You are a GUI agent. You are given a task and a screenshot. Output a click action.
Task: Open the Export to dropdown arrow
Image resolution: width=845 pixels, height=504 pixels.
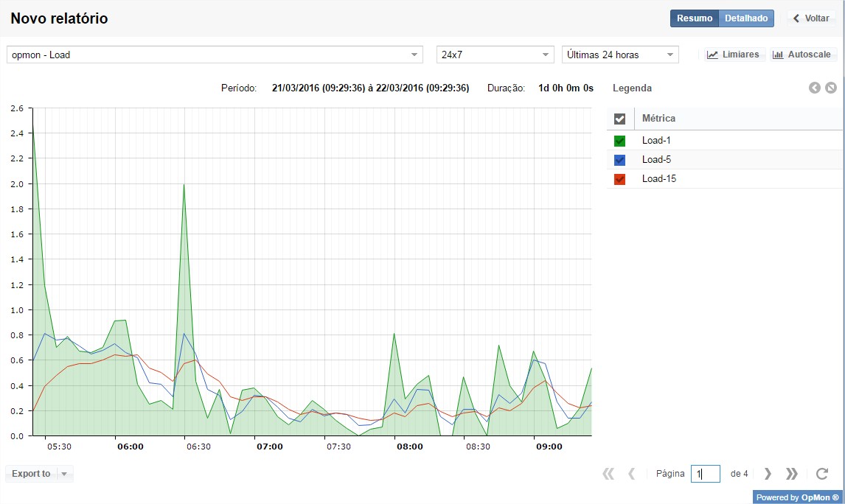pyautogui.click(x=64, y=474)
